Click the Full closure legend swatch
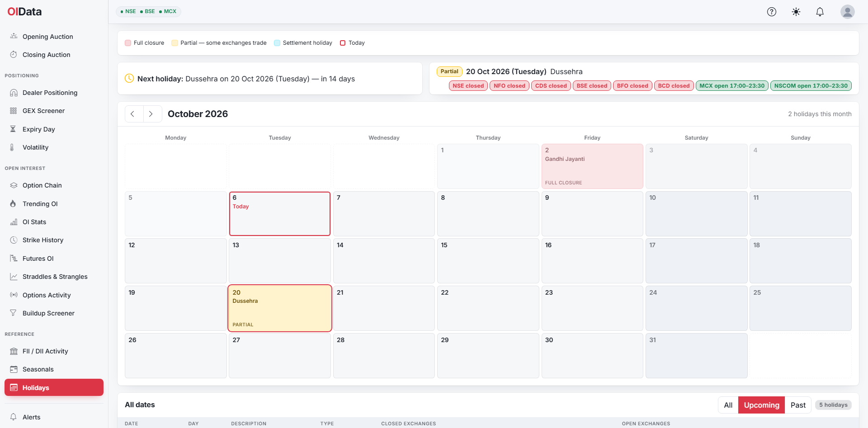868x428 pixels. [x=128, y=43]
